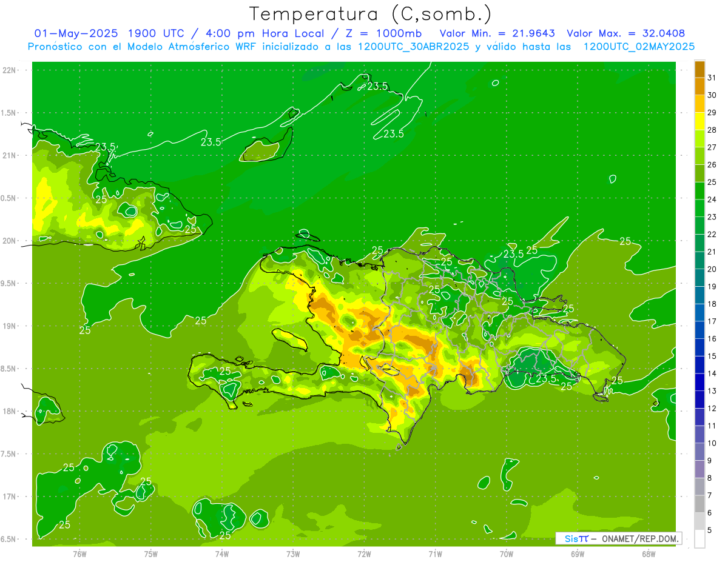728x562 pixels.
Task: Click the '75W' longitude axis label
Action: [151, 554]
